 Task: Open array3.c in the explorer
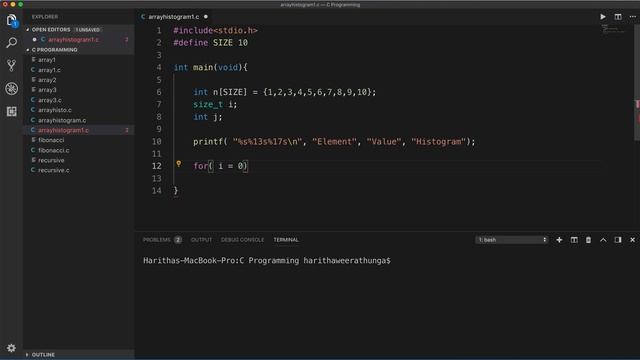click(50, 100)
